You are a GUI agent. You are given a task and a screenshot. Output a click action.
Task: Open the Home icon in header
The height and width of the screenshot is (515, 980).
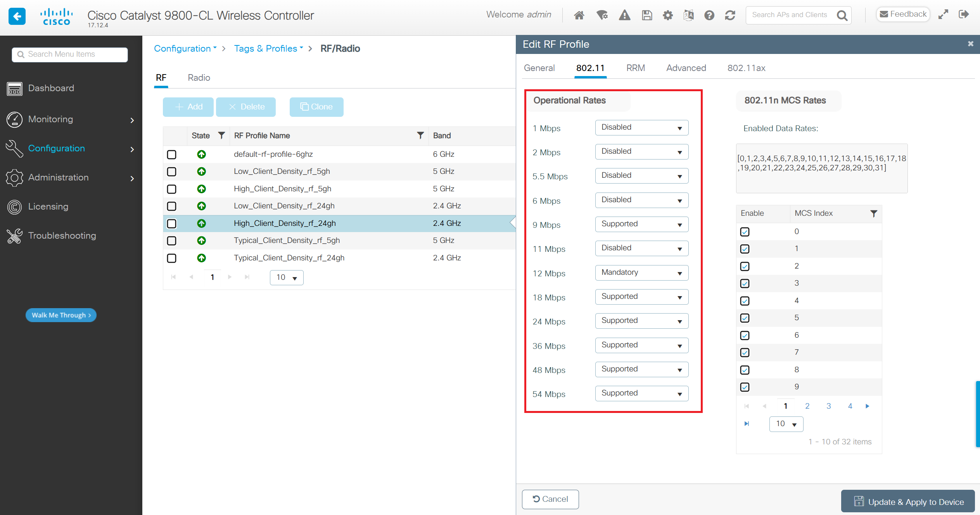click(579, 15)
